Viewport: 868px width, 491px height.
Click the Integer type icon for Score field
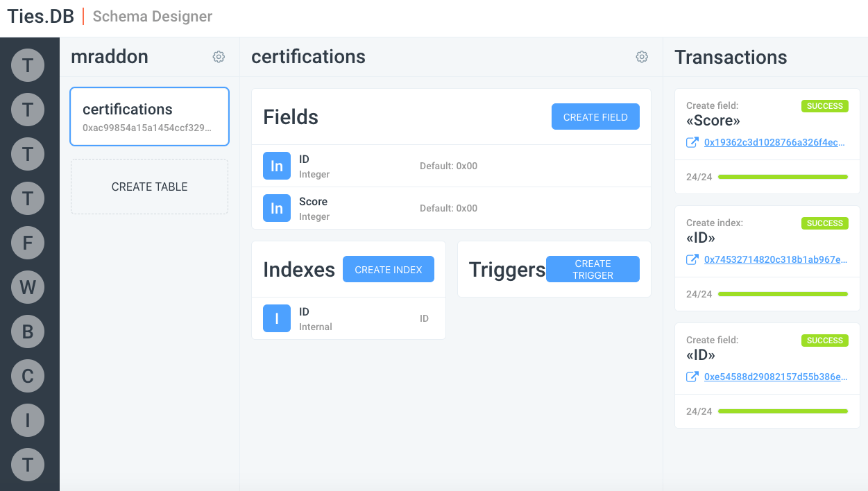pyautogui.click(x=277, y=208)
